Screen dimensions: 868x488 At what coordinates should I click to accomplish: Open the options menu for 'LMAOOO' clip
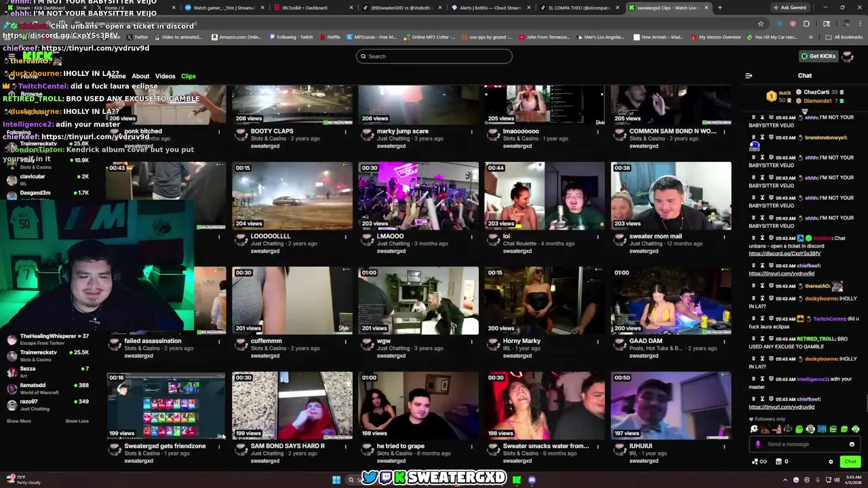point(471,237)
